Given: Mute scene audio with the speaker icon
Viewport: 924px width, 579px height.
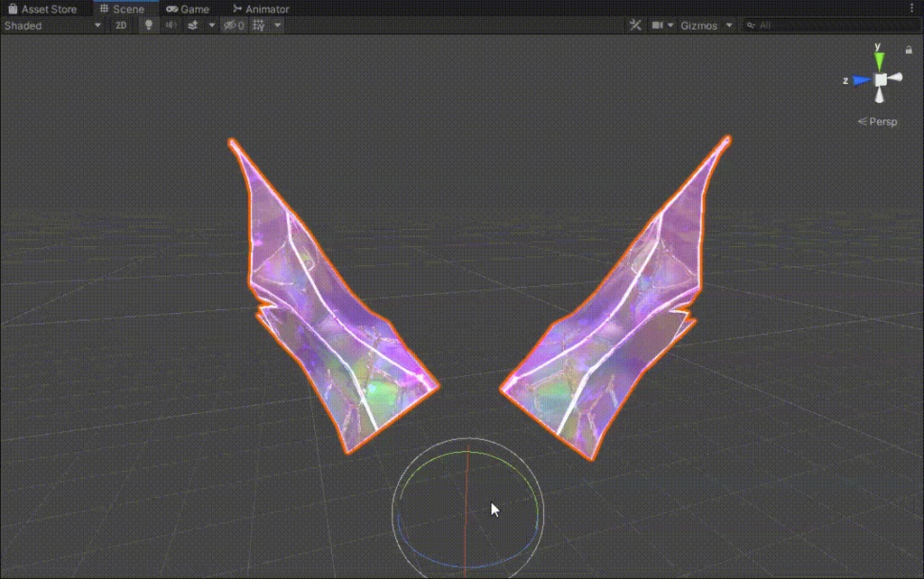Looking at the screenshot, I should pos(171,25).
